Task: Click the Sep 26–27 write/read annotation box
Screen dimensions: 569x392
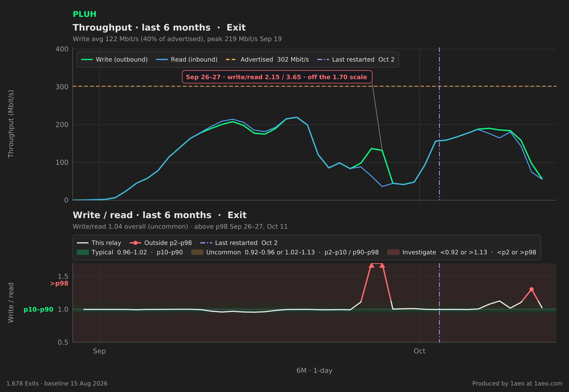Action: tap(277, 77)
